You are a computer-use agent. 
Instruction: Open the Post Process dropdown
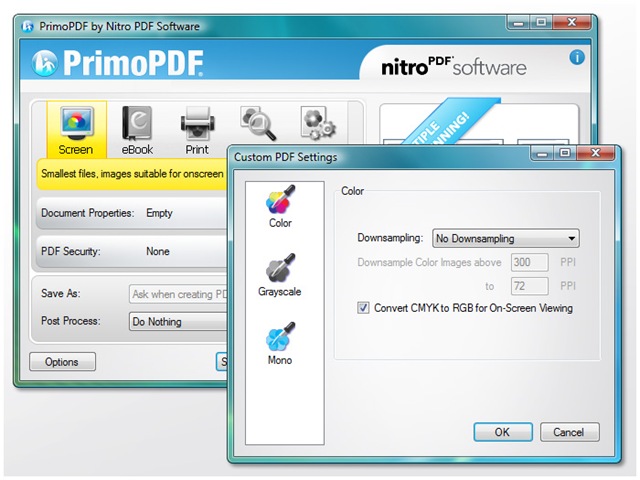(178, 322)
